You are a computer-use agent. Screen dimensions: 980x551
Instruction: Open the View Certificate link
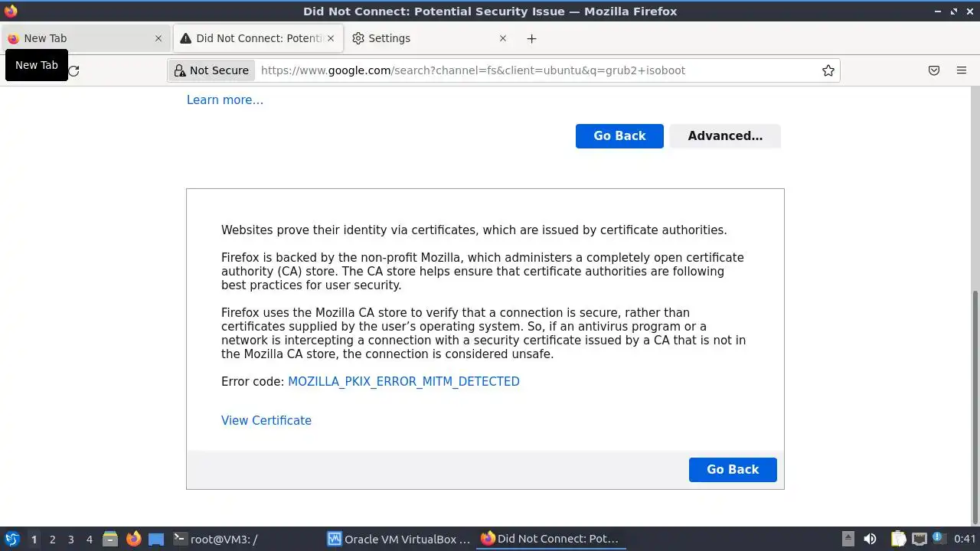pyautogui.click(x=266, y=420)
